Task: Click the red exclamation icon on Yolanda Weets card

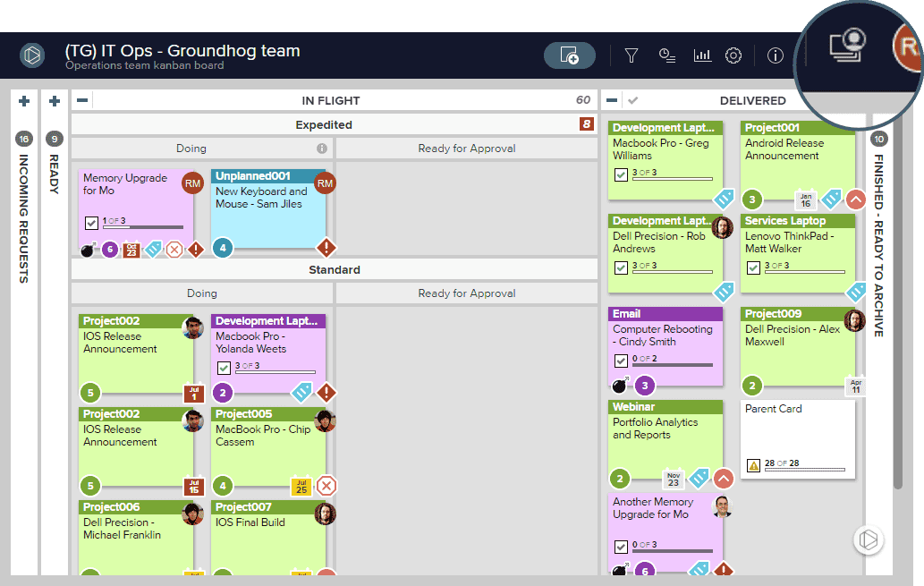Action: coord(326,392)
